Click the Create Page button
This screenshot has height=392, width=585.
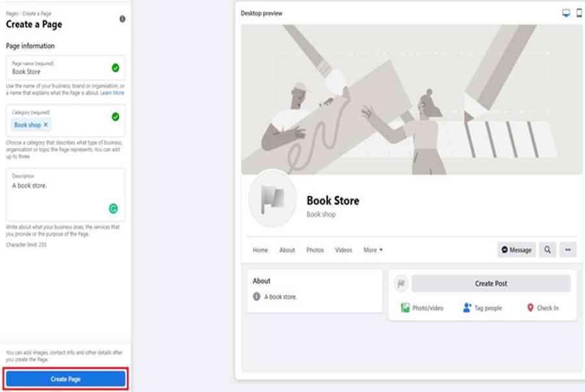pyautogui.click(x=66, y=379)
